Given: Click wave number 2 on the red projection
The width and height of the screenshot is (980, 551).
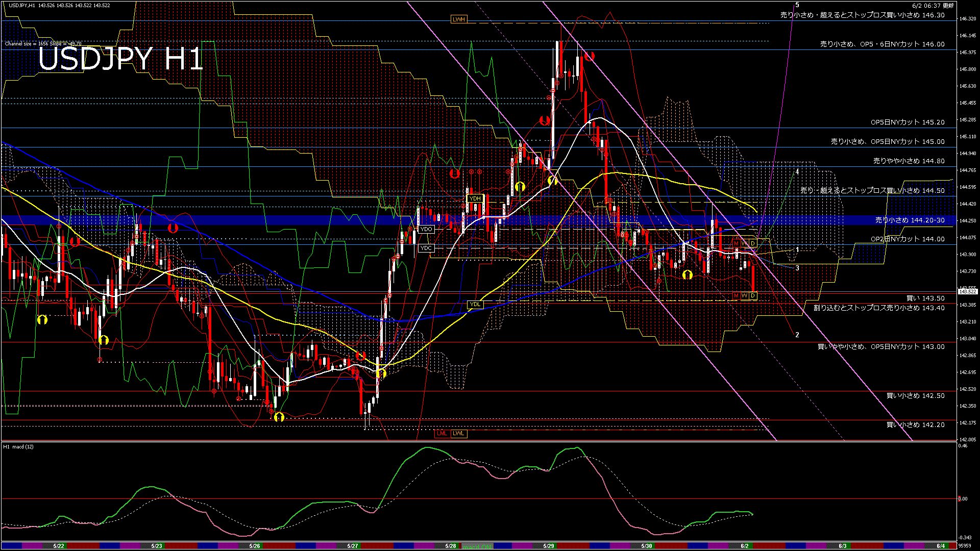Looking at the screenshot, I should tap(797, 335).
